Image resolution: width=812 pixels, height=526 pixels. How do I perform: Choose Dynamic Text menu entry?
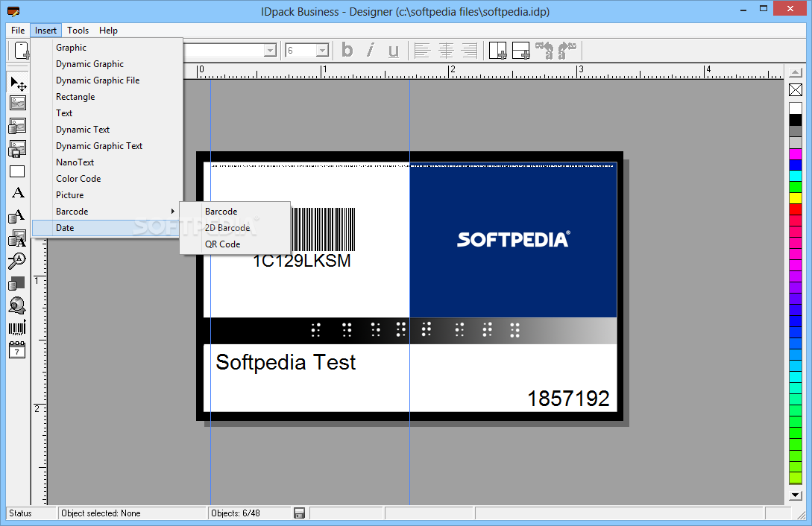point(107,130)
